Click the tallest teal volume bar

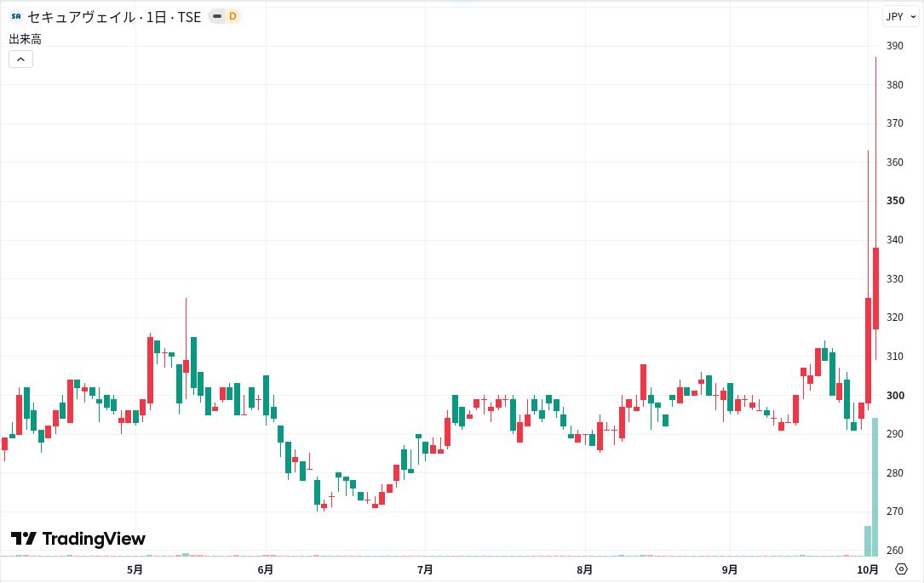coord(875,487)
